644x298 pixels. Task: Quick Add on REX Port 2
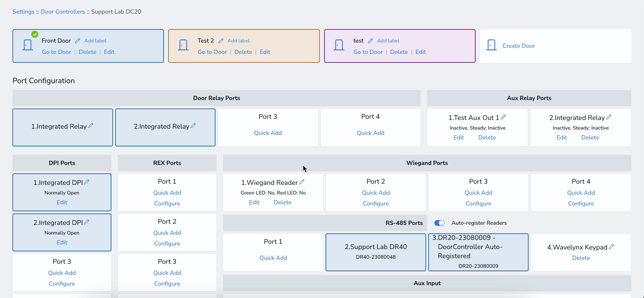[167, 233]
